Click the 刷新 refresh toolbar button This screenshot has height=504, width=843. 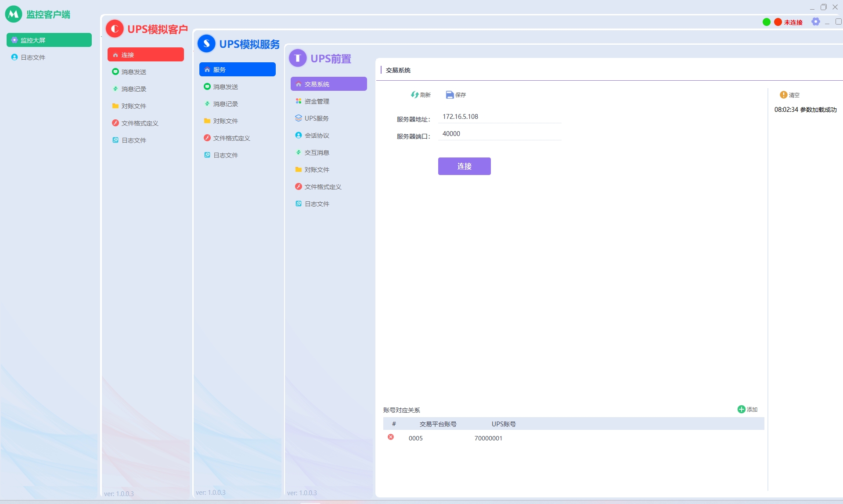(421, 95)
